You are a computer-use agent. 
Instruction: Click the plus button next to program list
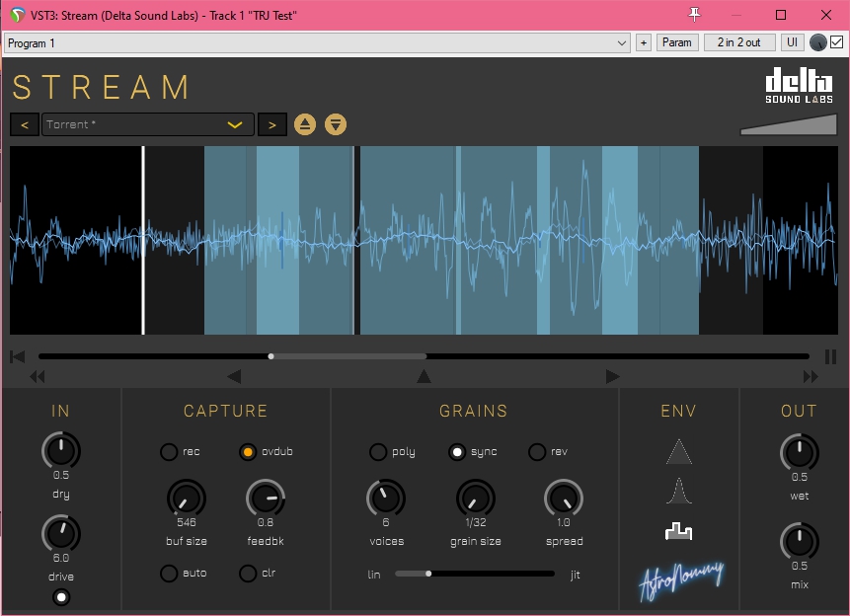click(644, 42)
